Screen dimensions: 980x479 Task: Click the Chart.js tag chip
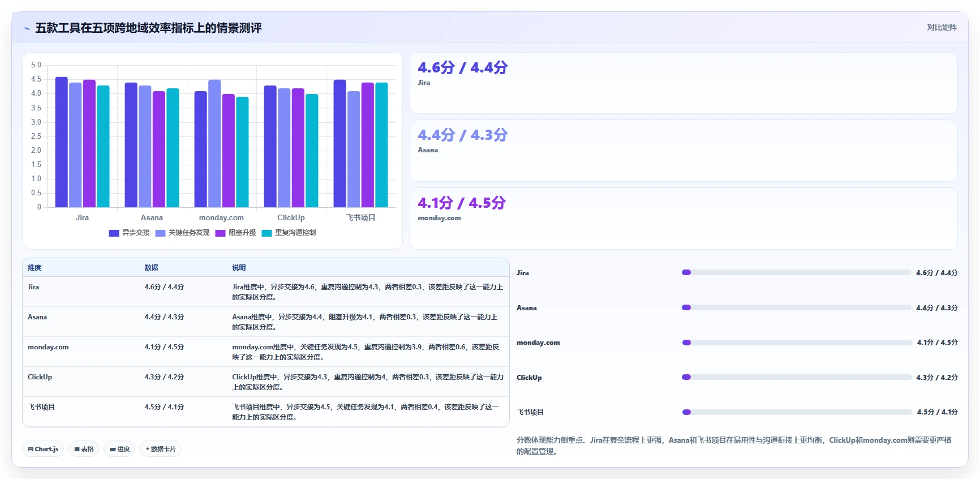pos(43,449)
